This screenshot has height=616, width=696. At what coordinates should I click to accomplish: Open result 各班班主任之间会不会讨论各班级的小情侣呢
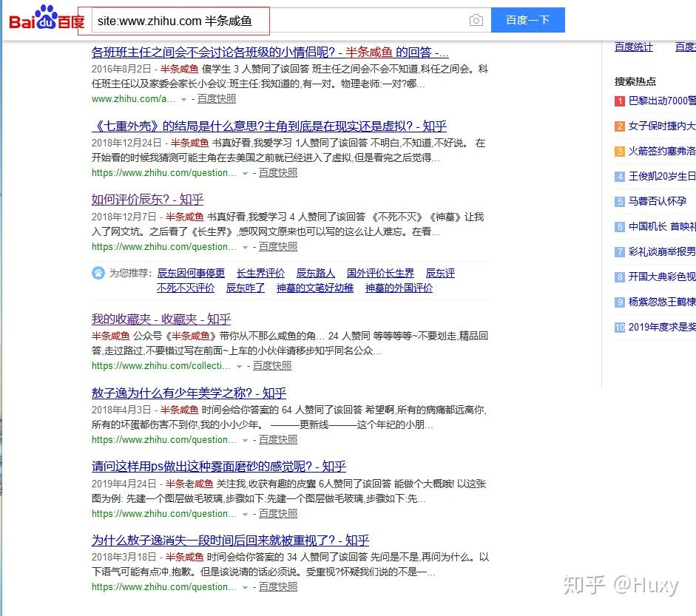[270, 53]
